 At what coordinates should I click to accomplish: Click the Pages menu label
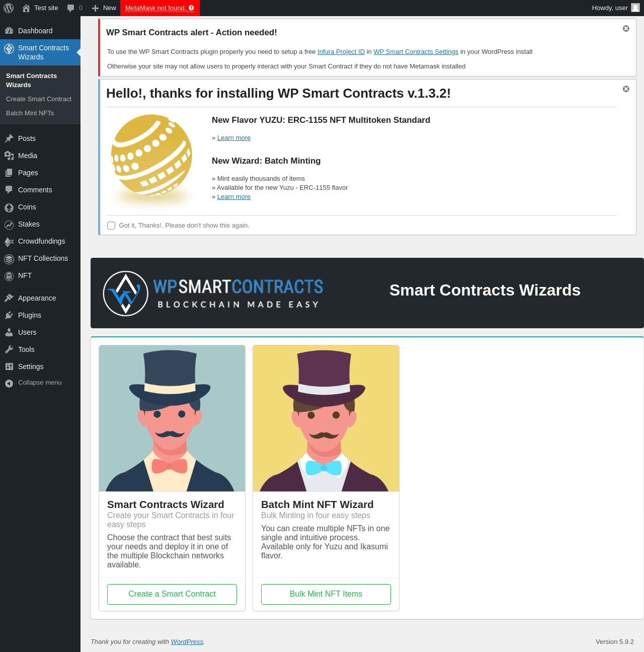point(28,173)
